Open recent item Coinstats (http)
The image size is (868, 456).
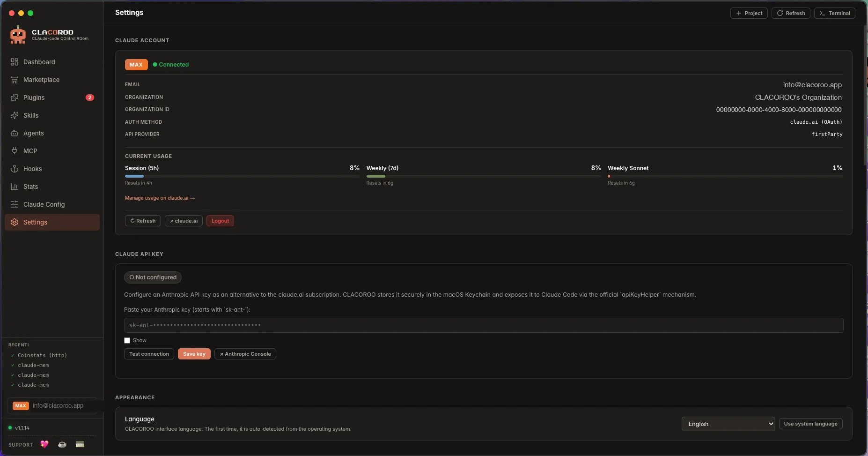click(x=42, y=355)
